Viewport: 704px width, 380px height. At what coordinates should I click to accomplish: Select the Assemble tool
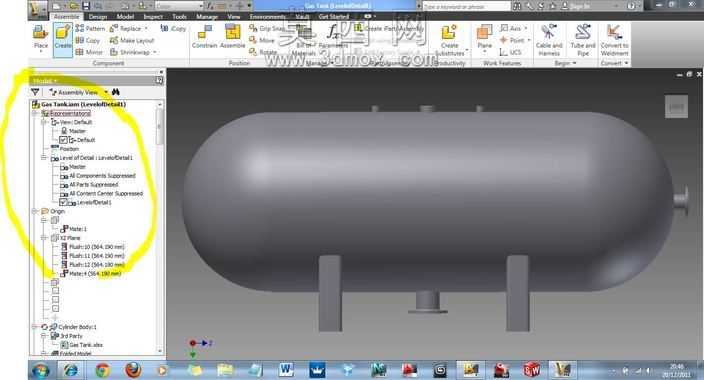[233, 36]
